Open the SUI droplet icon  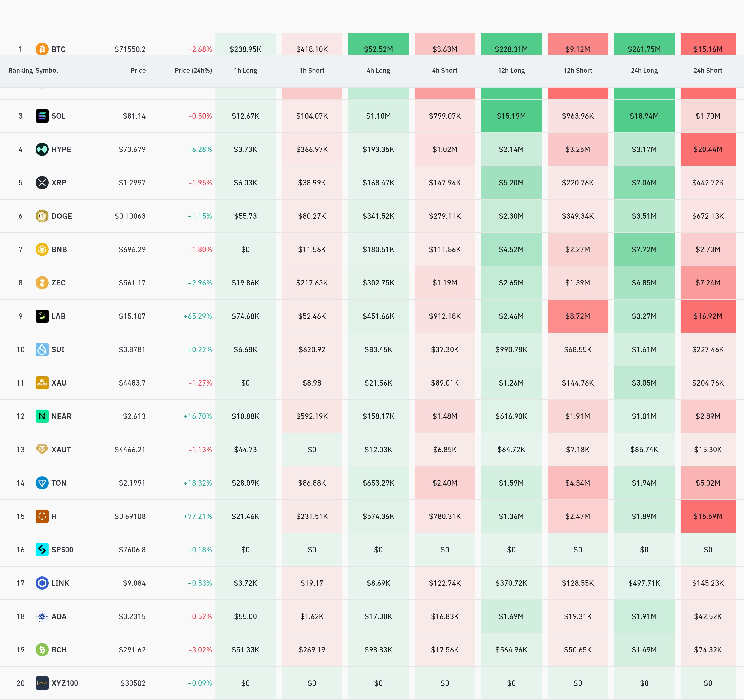click(42, 349)
